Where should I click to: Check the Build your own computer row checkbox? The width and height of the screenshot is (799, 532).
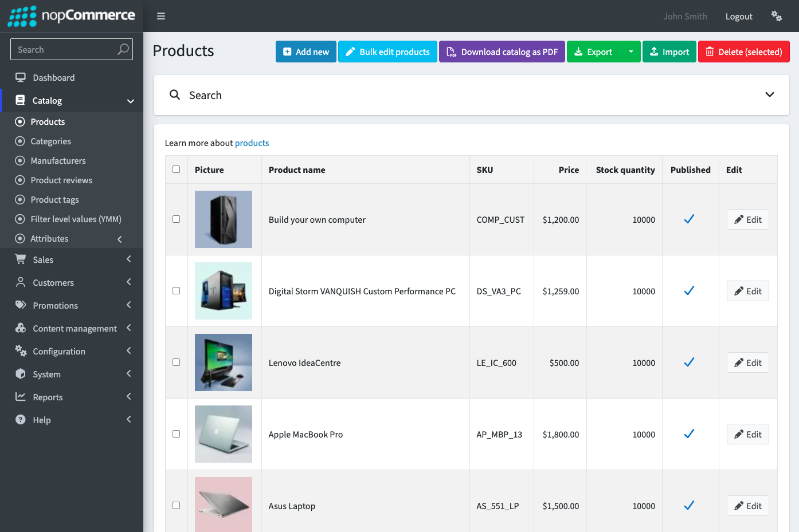click(x=176, y=219)
